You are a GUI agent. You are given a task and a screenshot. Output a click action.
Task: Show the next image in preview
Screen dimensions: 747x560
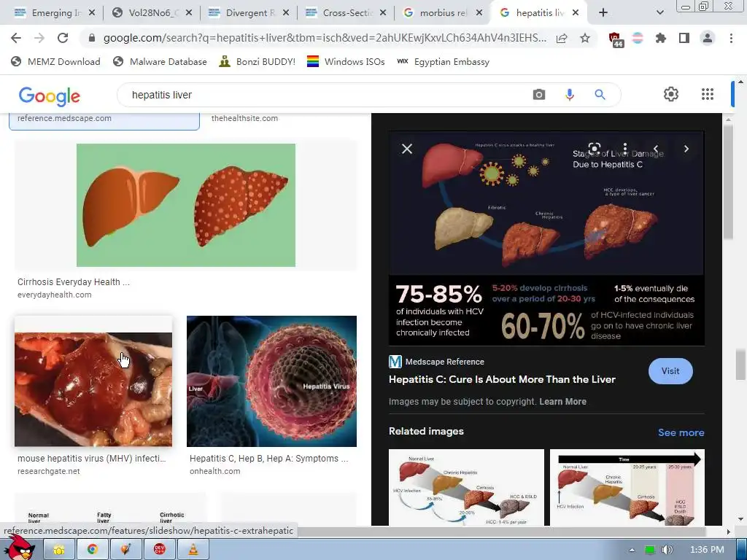(x=686, y=149)
